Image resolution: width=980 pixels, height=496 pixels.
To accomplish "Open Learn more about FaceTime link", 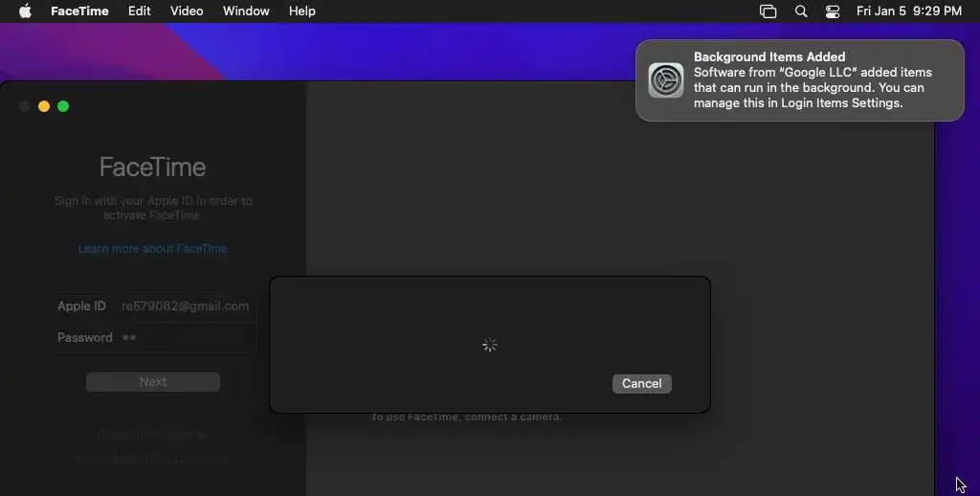I will [x=152, y=248].
